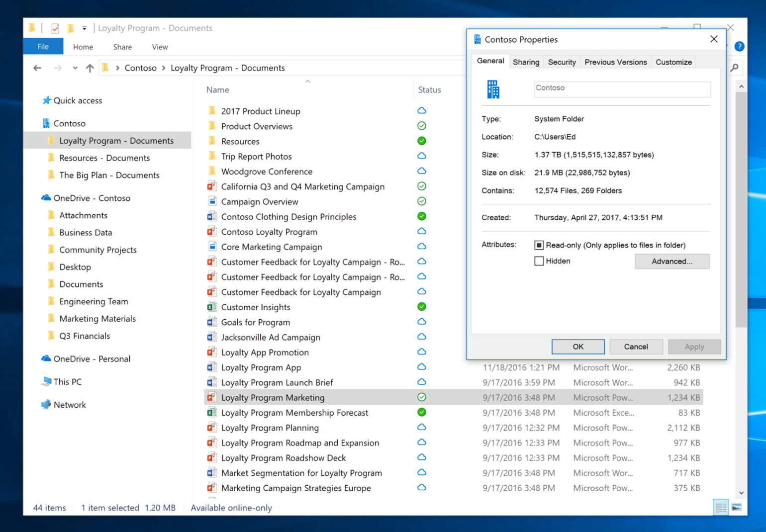The image size is (766, 532).
Task: Open the Share ribbon tab
Action: click(122, 47)
